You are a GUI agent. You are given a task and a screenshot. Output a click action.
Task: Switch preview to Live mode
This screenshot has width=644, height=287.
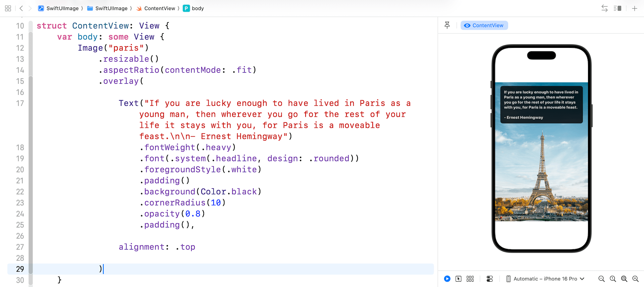(447, 279)
